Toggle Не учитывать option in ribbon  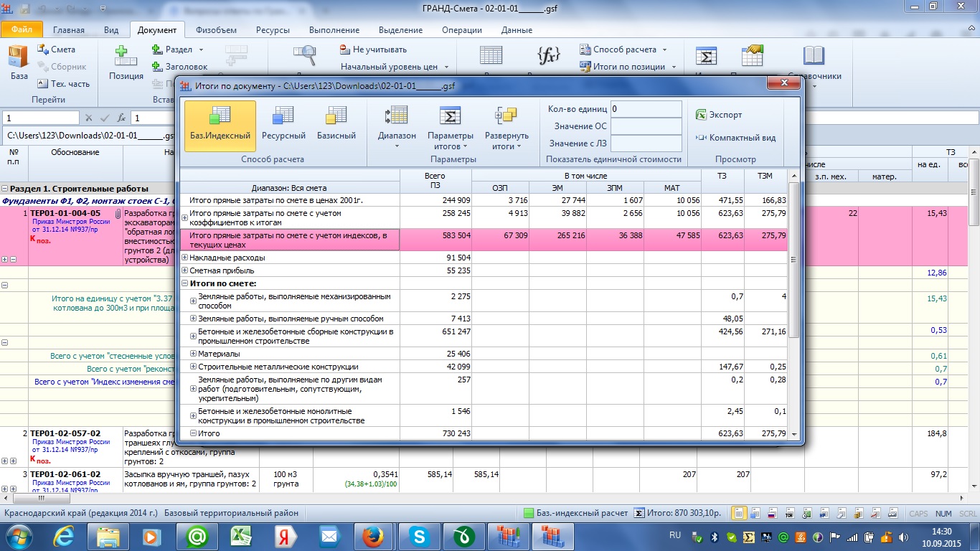tap(373, 50)
